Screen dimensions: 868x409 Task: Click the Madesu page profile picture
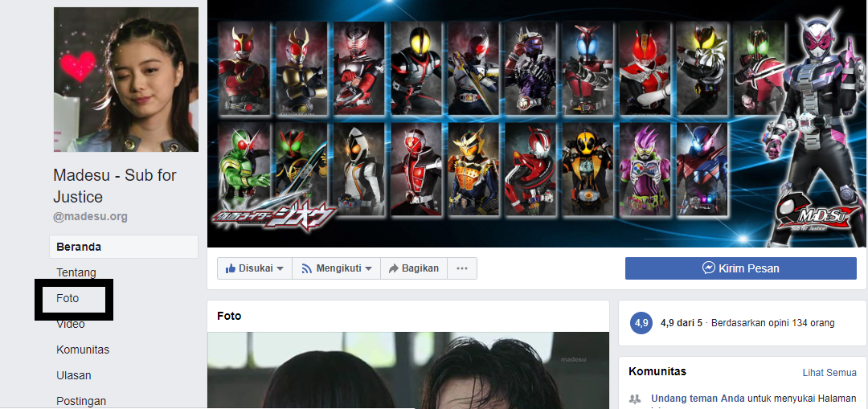coord(125,80)
